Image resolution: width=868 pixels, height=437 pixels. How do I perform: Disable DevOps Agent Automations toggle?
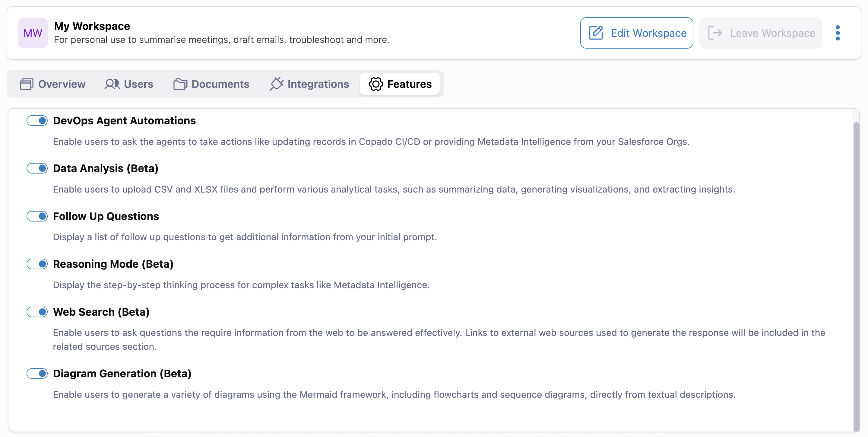tap(37, 121)
